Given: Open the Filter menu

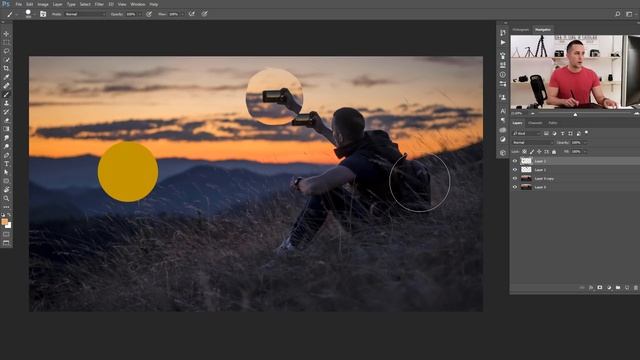Looking at the screenshot, I should (x=99, y=4).
